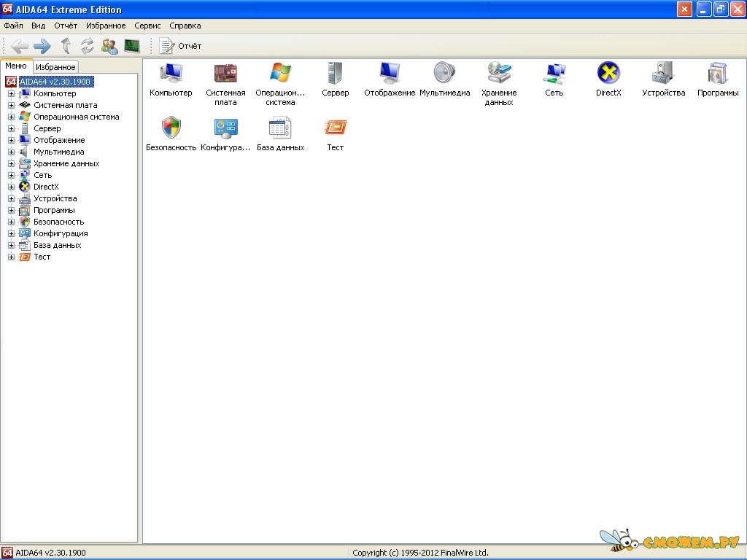
Task: Open the Мультимедиа speaker icon
Action: point(444,73)
